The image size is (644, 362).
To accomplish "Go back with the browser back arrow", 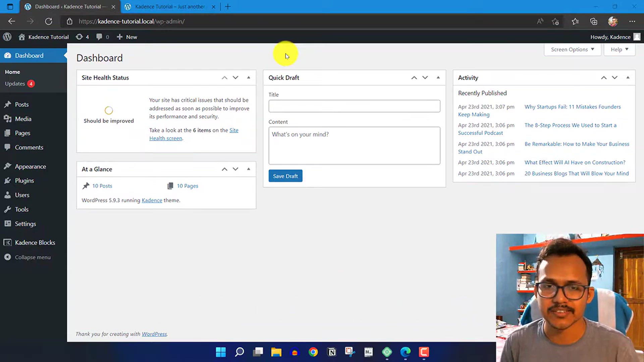I will [12, 21].
